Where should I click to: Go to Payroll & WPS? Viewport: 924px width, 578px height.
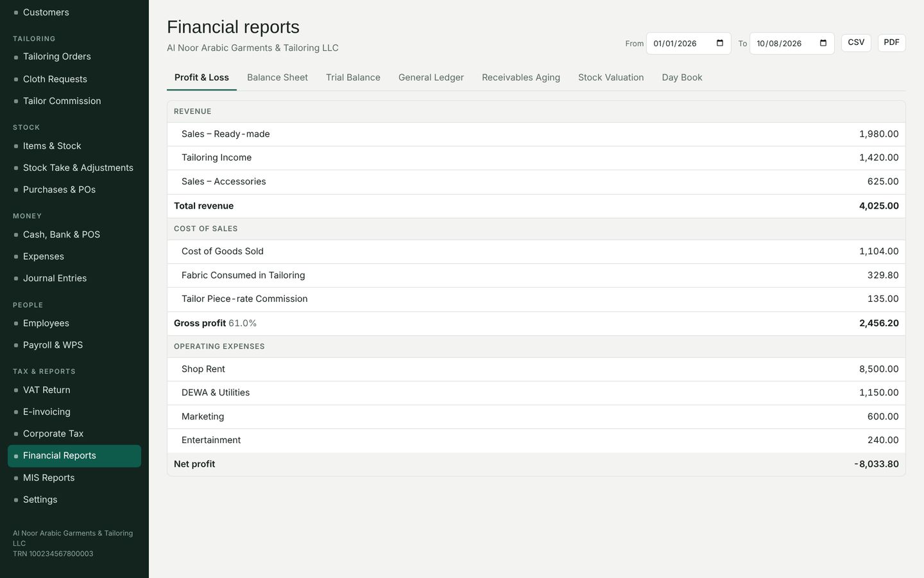point(74,345)
